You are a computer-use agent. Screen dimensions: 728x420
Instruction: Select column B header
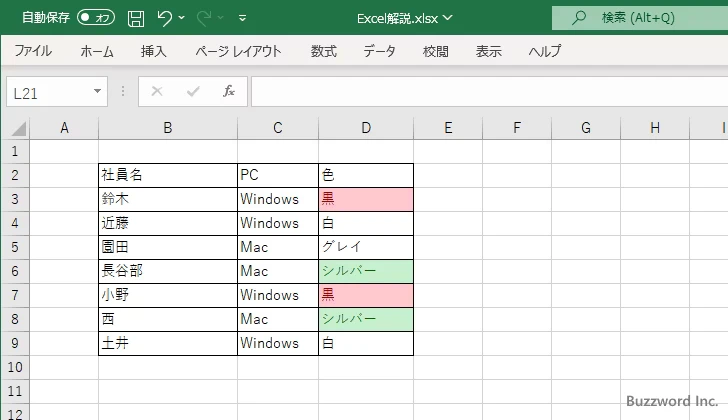point(168,128)
